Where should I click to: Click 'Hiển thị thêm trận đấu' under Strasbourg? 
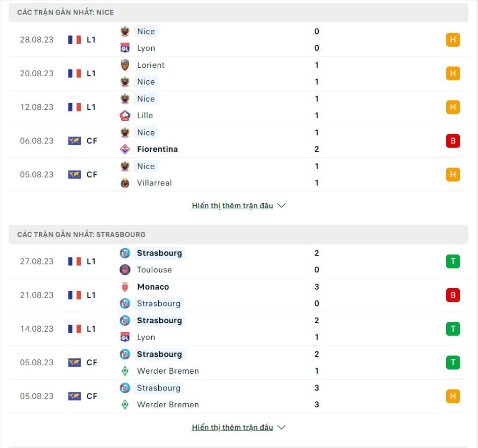coord(232,427)
